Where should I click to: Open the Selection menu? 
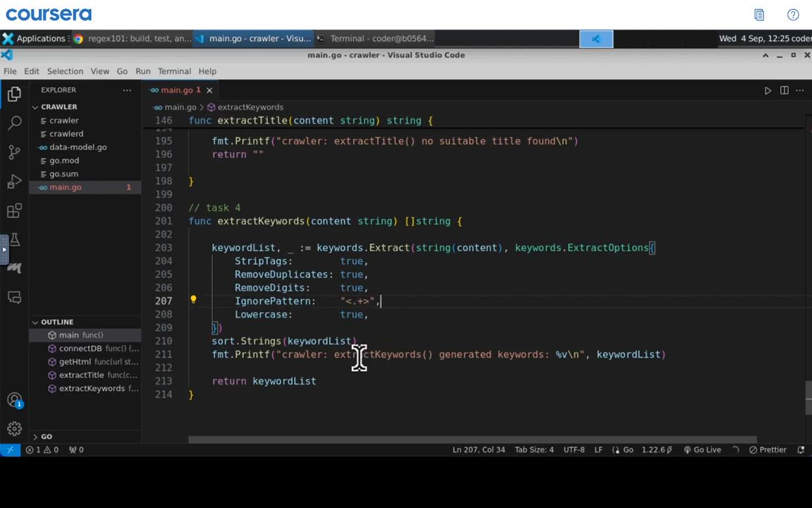click(x=65, y=71)
